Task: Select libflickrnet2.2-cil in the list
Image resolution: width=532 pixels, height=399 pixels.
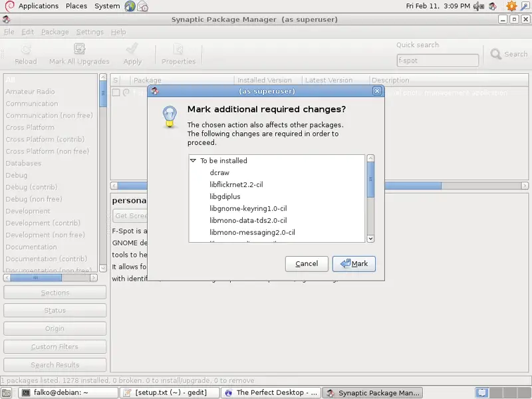Action: (236, 185)
